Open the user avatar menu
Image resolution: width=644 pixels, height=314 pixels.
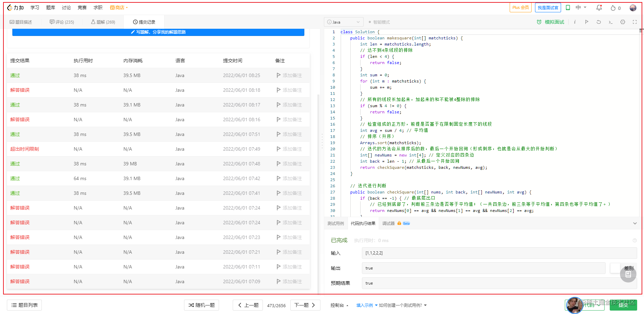(x=633, y=8)
